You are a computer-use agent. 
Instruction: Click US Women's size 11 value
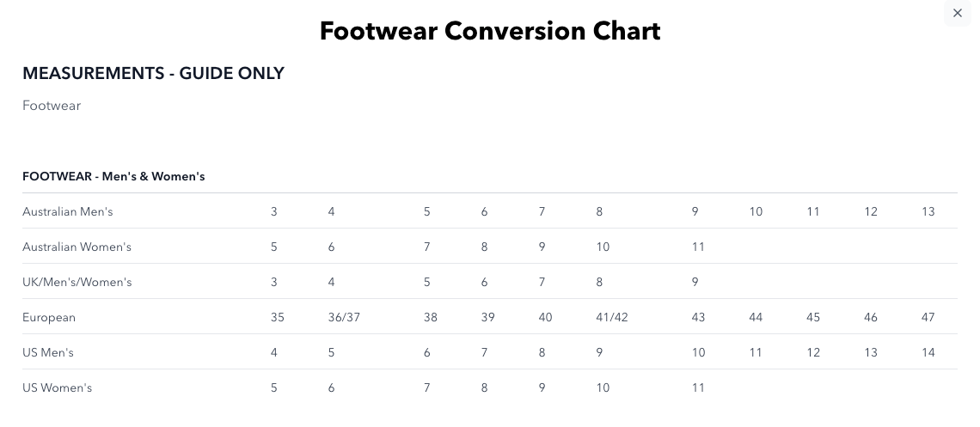click(698, 387)
